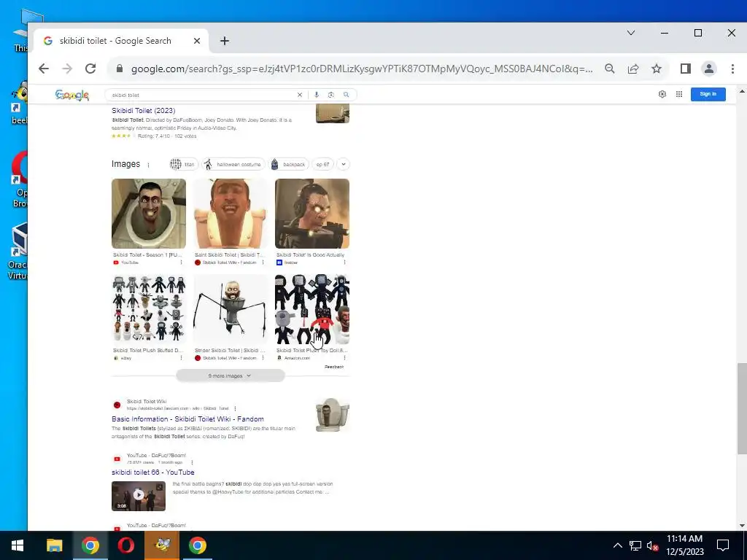Viewport: 747px width, 560px height.
Task: Show hidden system tray icons
Action: point(617,545)
